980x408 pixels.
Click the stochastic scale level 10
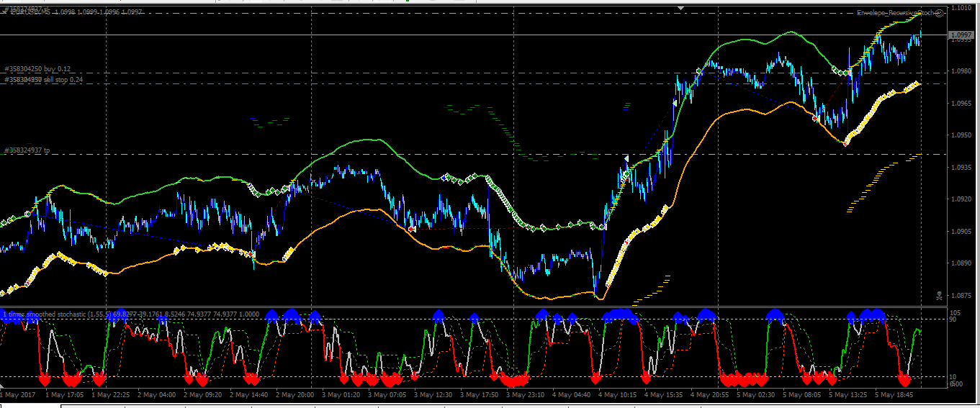point(954,377)
